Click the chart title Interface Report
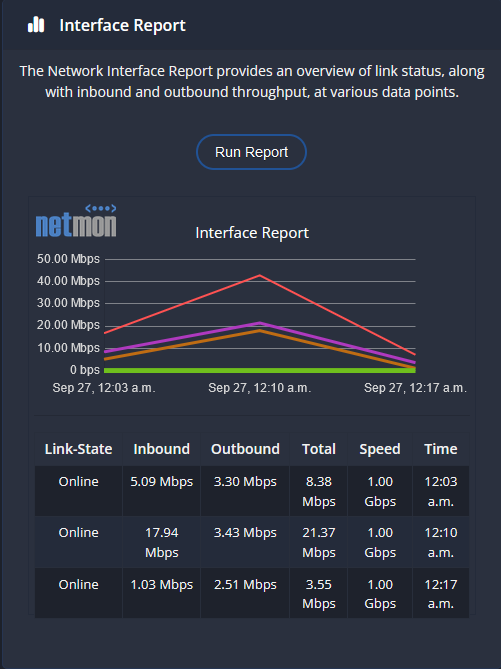 click(x=252, y=233)
